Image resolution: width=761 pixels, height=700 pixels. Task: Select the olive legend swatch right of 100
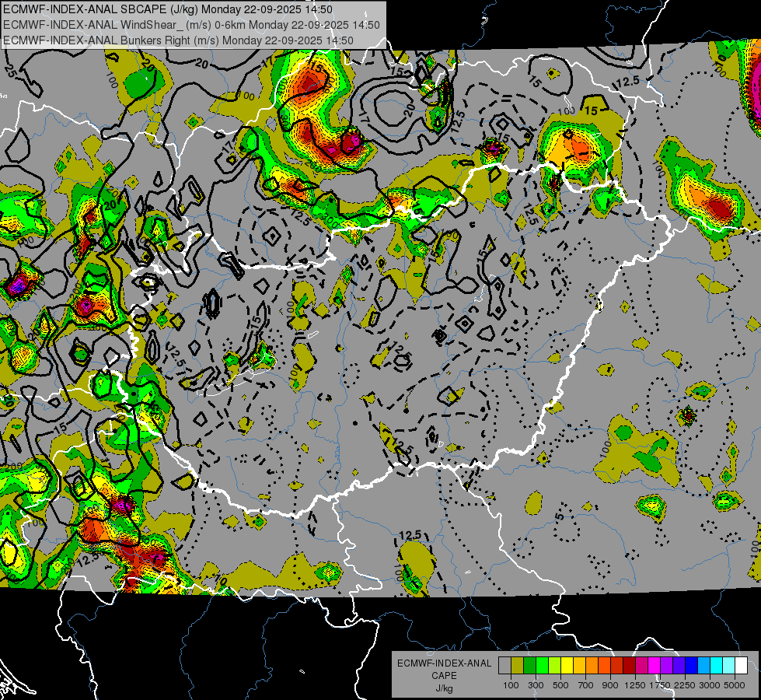pyautogui.click(x=517, y=665)
